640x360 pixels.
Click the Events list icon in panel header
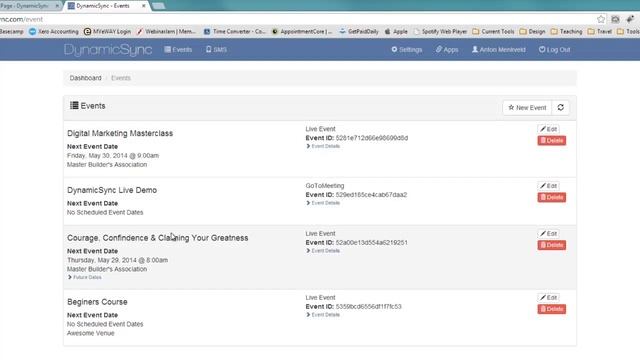[74, 106]
